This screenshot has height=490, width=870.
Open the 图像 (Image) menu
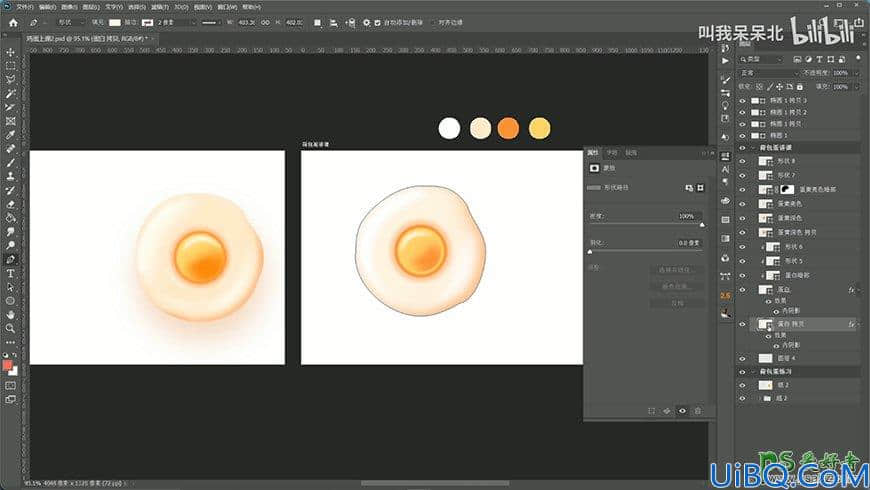[x=69, y=7]
